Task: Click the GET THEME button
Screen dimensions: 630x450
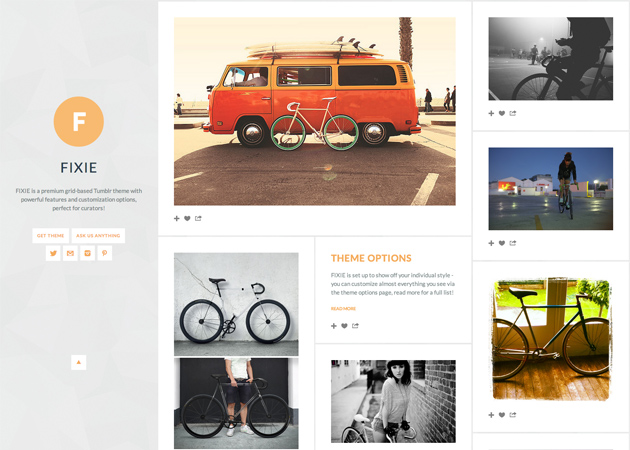Action: (51, 236)
